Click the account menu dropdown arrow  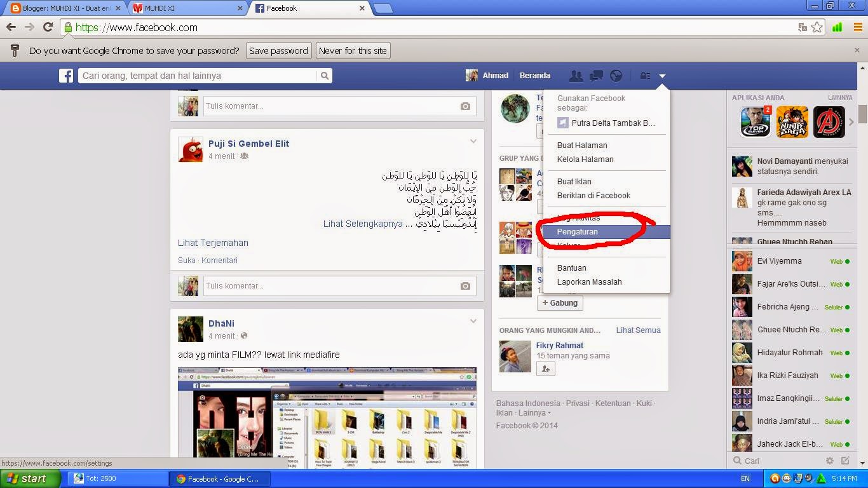pos(662,76)
